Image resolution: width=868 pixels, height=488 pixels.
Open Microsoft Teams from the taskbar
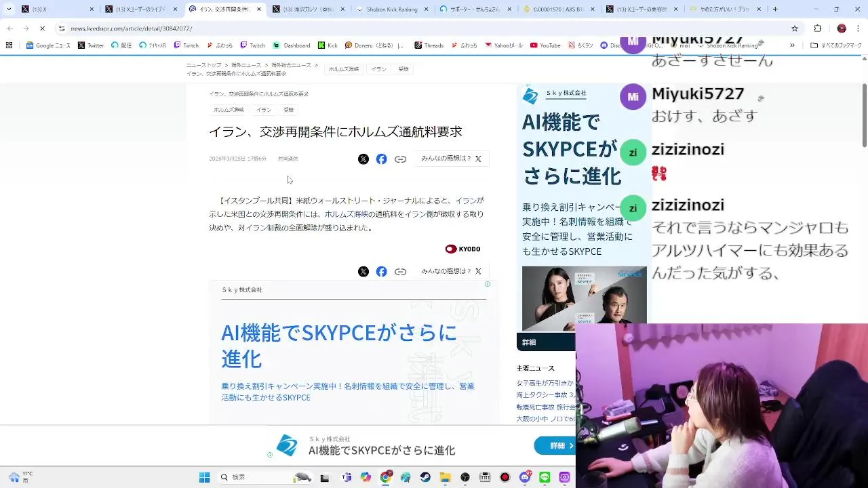click(347, 477)
